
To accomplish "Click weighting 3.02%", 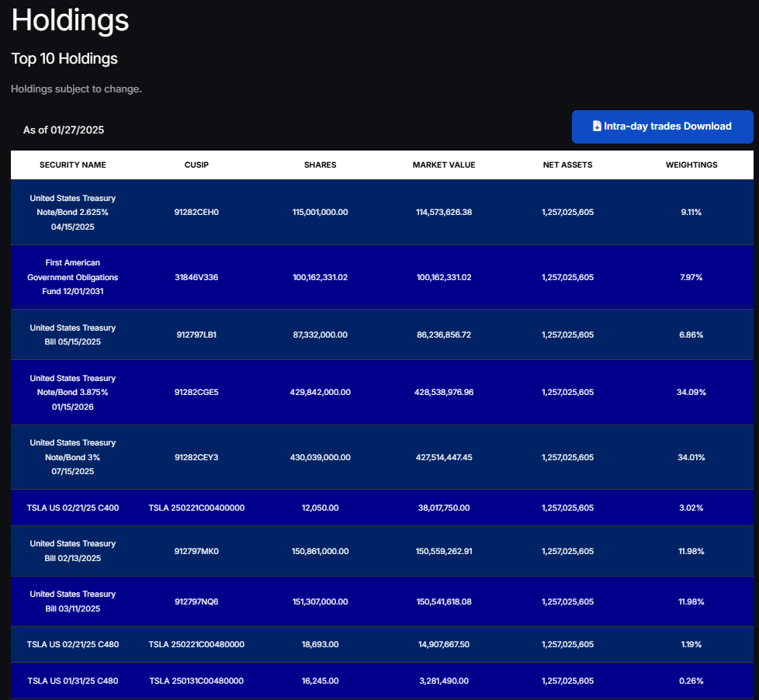I will tap(691, 508).
